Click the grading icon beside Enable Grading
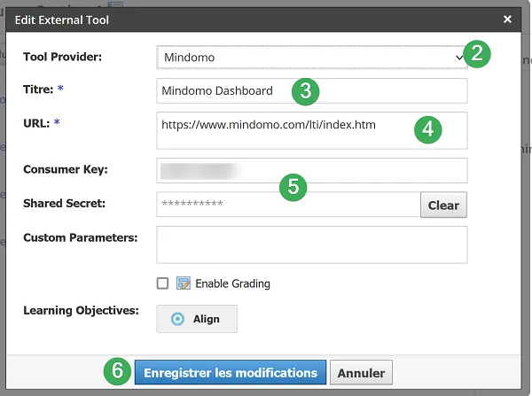Viewport: 532px width, 396px height. (184, 283)
